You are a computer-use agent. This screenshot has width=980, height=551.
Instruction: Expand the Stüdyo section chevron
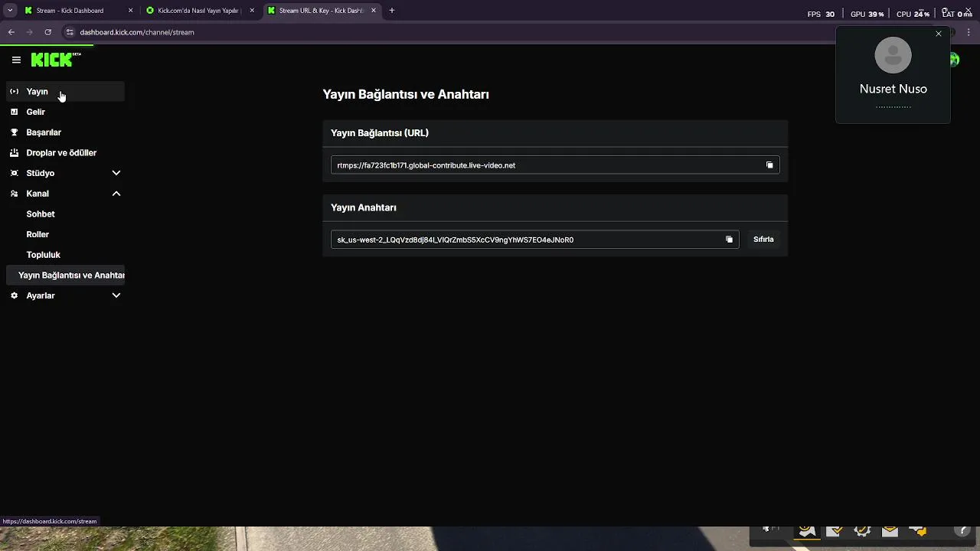tap(116, 173)
